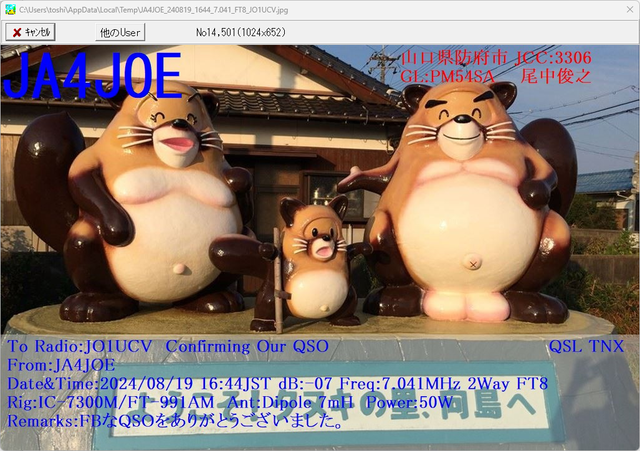The image size is (640, 451).
Task: Click the QSL card image
Action: 320,248
